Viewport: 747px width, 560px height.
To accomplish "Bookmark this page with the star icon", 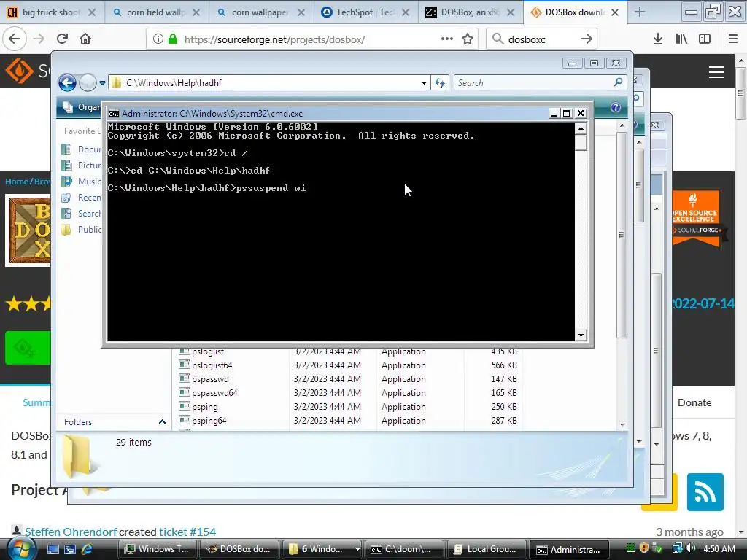I will pos(468,39).
